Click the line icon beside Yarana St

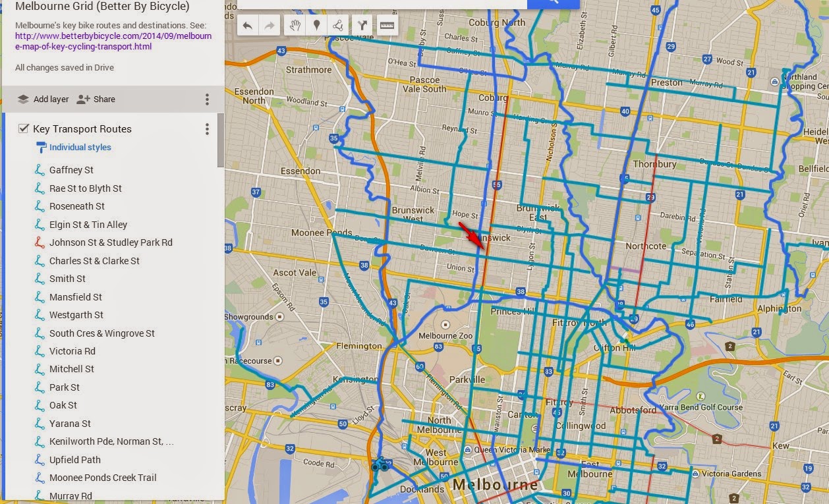pyautogui.click(x=40, y=424)
